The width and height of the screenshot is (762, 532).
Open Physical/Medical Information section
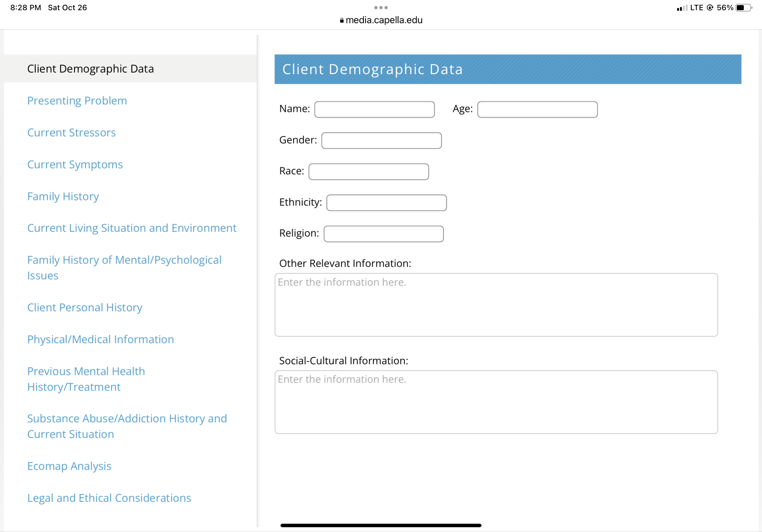[x=101, y=339]
